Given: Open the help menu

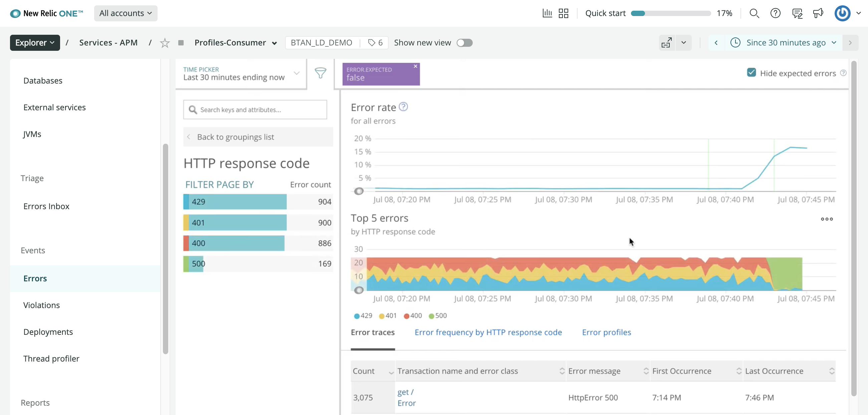Looking at the screenshot, I should point(776,13).
